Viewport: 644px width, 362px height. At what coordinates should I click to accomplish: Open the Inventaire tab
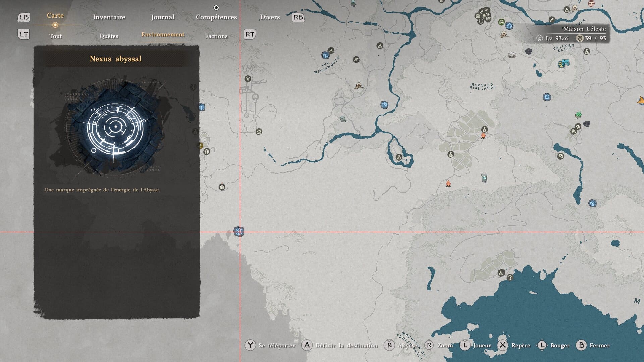109,17
